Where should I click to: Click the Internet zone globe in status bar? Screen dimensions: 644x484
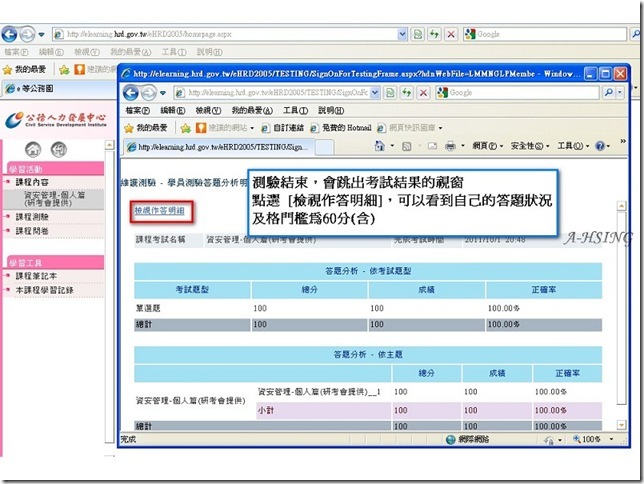tap(451, 440)
